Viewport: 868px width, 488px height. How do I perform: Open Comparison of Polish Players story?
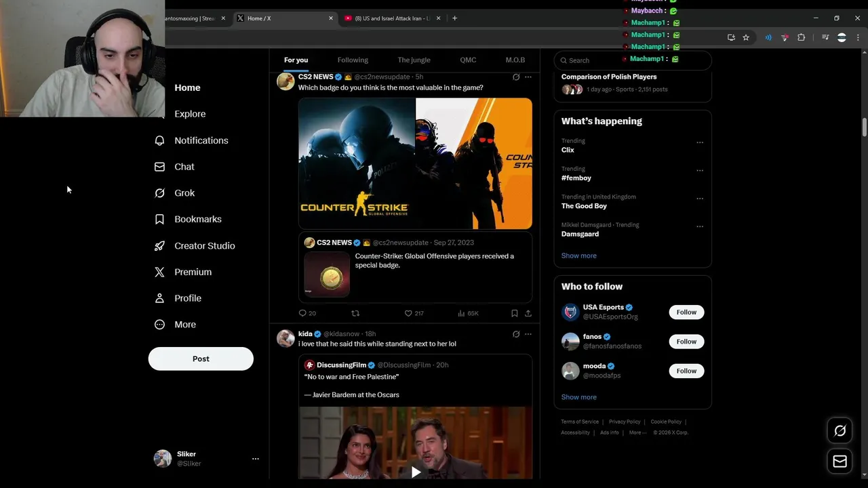coord(609,77)
